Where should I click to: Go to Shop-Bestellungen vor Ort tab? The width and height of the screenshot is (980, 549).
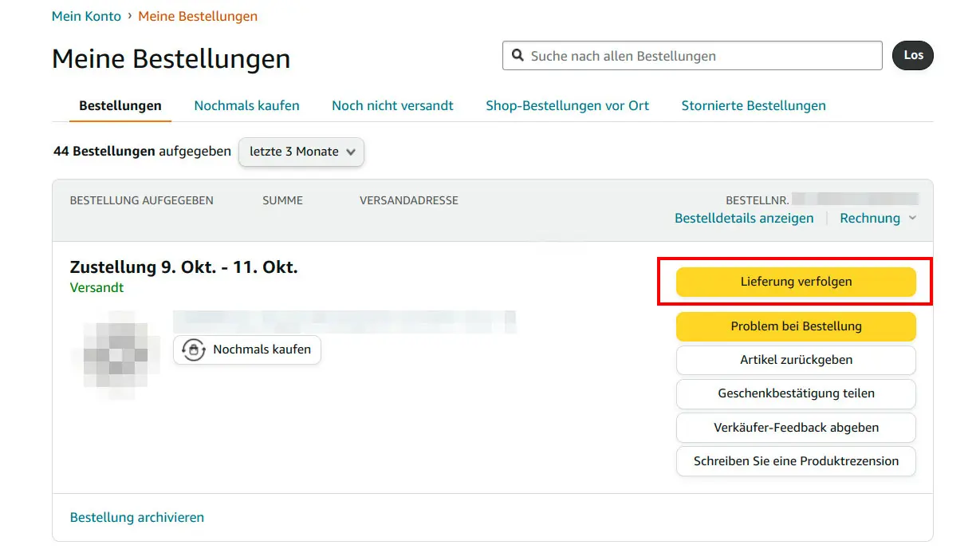point(567,105)
